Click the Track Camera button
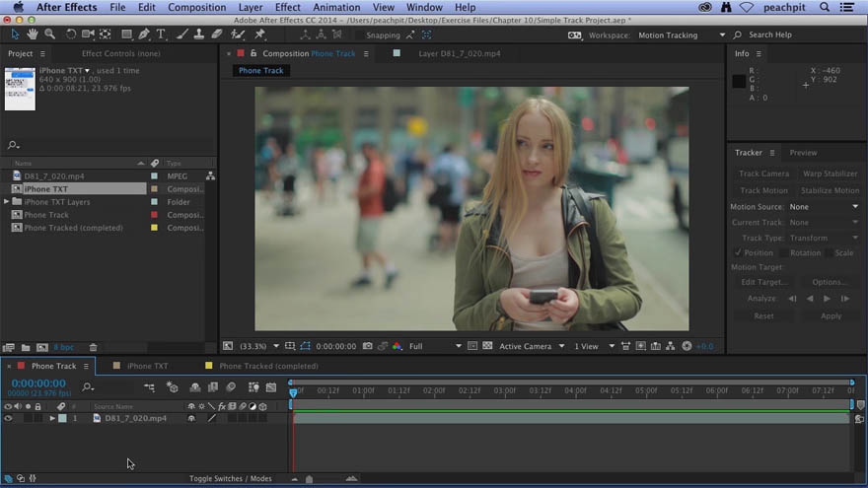The width and height of the screenshot is (868, 488). click(x=763, y=174)
